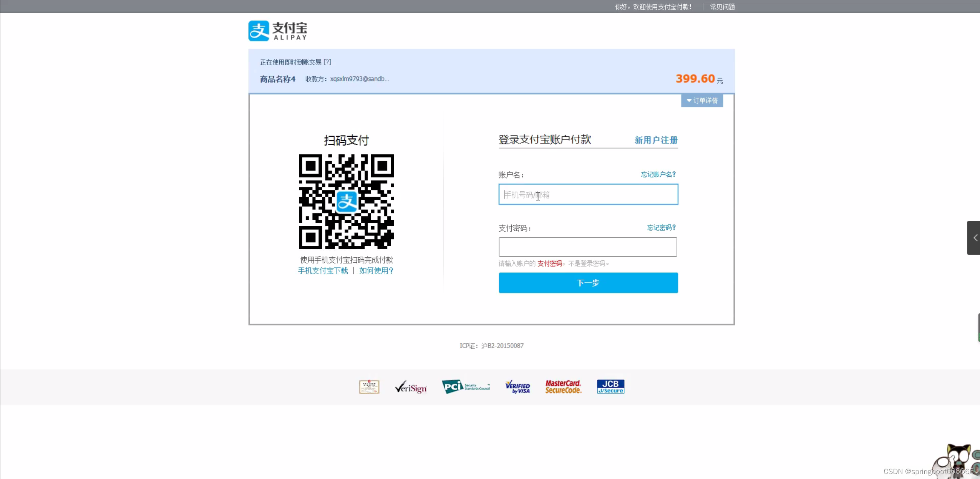Click the 下一步 next button

(x=588, y=283)
